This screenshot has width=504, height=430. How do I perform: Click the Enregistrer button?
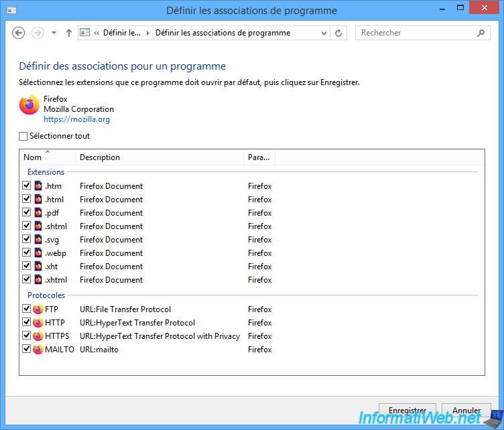click(407, 410)
